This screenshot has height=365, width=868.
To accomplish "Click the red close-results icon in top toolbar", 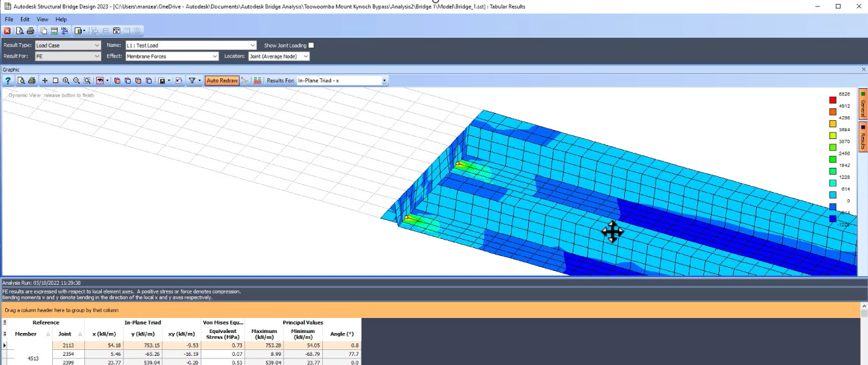I will click(x=7, y=31).
